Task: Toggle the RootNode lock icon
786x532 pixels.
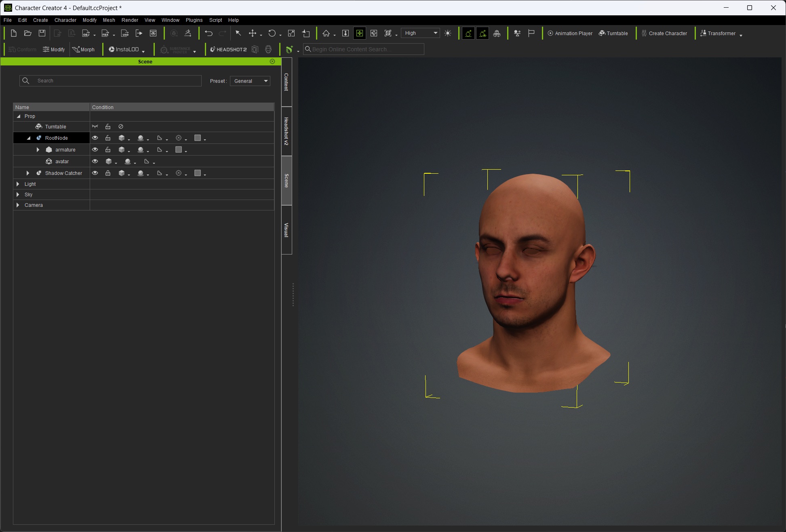Action: 108,138
